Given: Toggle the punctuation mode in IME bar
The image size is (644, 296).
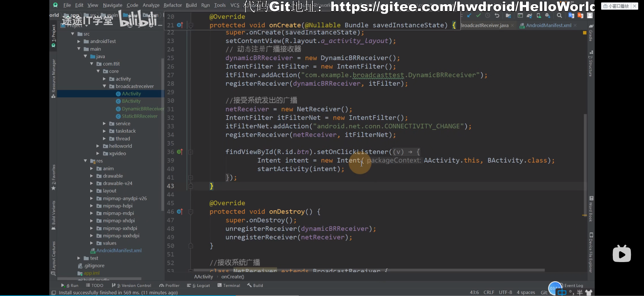Looking at the screenshot, I should pos(571,293).
